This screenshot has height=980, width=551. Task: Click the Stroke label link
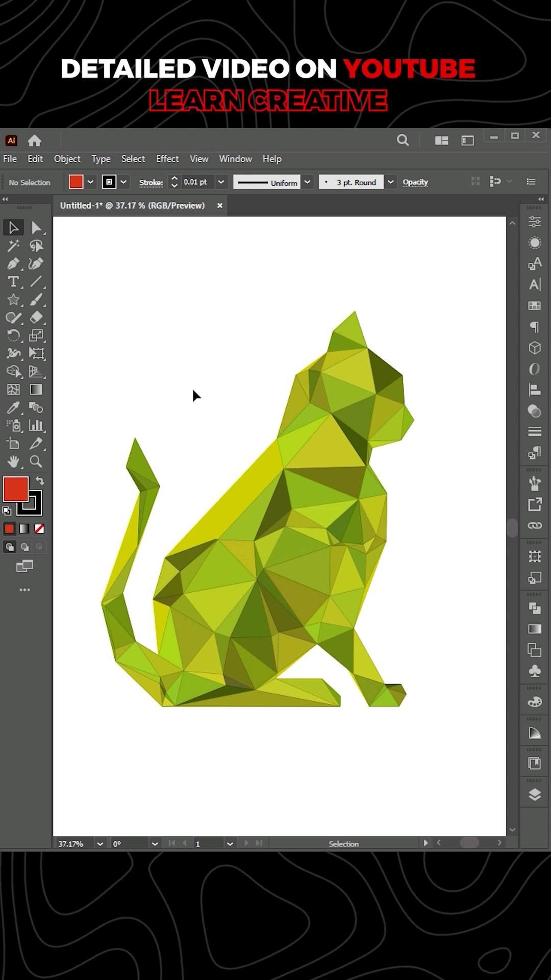coord(151,183)
